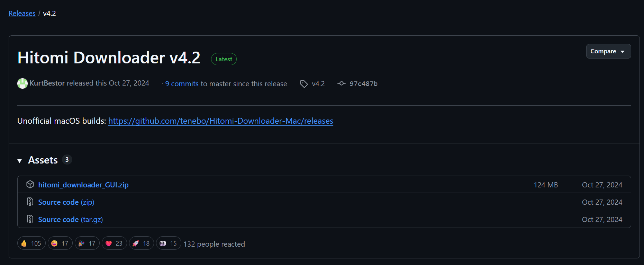Visit KurtBestor's profile name link
The width and height of the screenshot is (644, 265).
coord(47,83)
